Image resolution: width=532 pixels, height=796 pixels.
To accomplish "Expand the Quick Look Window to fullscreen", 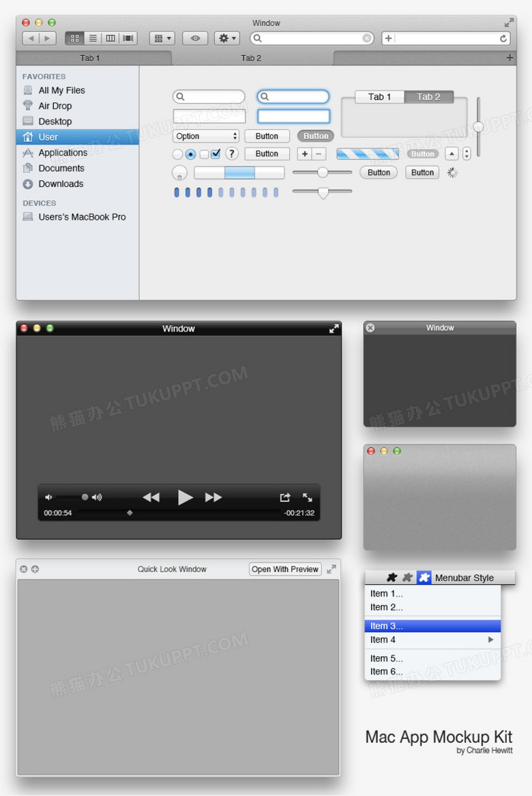I will coord(331,569).
